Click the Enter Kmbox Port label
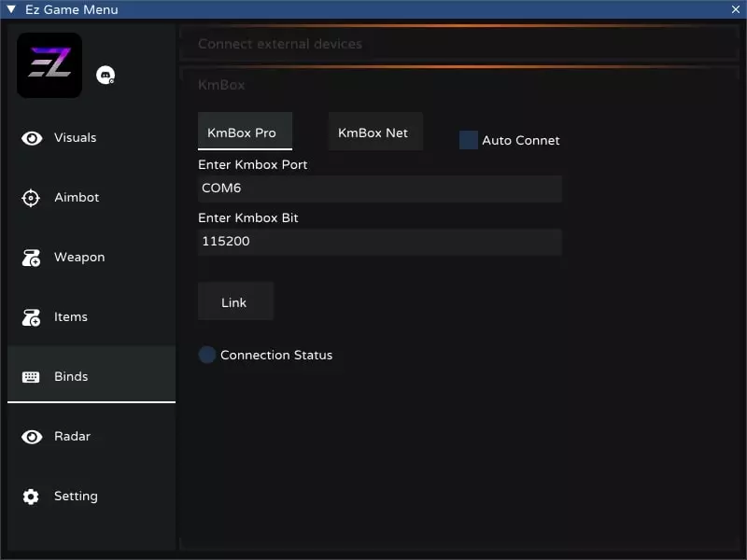The image size is (747, 560). 252,165
